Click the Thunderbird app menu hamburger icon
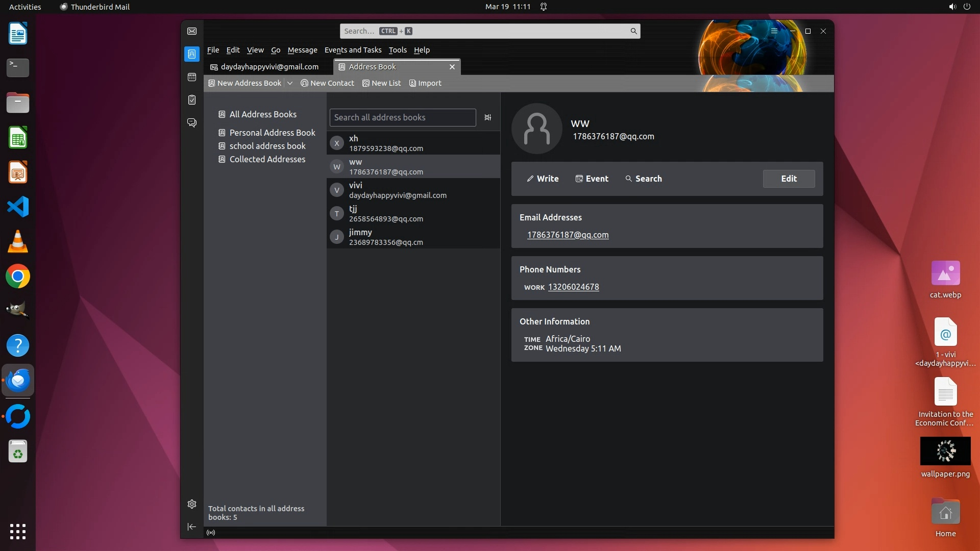Viewport: 980px width, 551px height. coord(774,31)
